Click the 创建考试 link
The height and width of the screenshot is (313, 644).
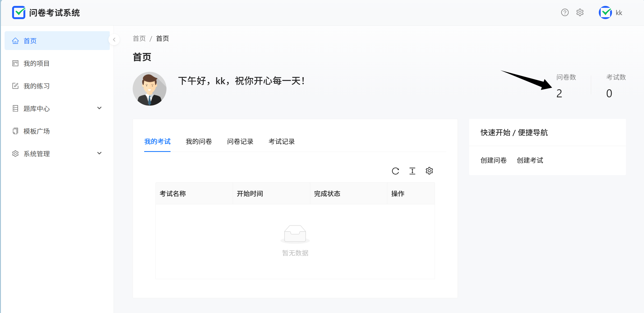click(530, 160)
